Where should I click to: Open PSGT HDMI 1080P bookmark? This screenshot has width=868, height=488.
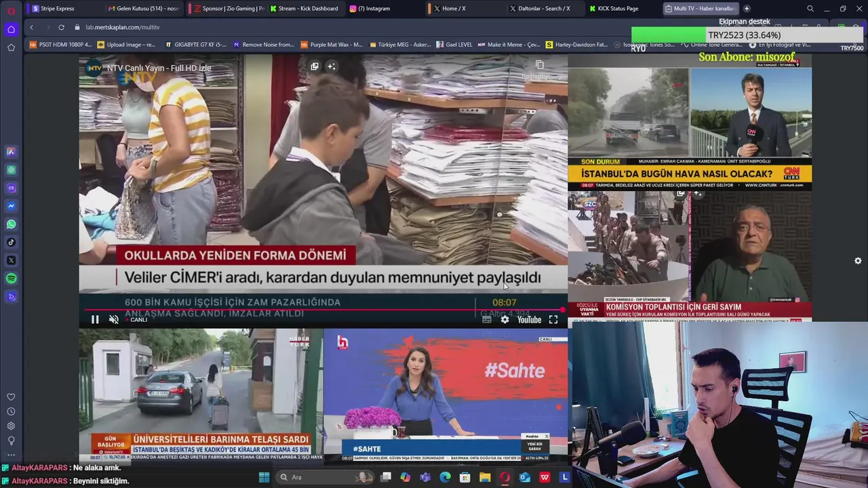[x=60, y=45]
